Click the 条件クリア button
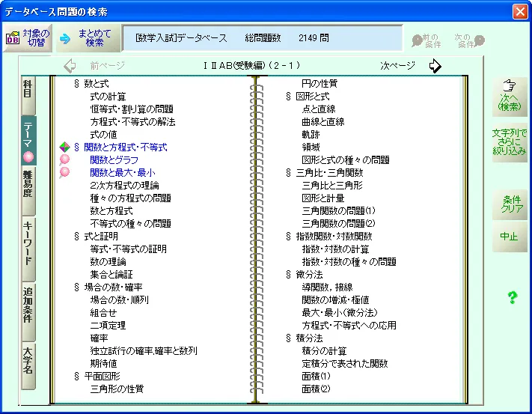 [510, 204]
